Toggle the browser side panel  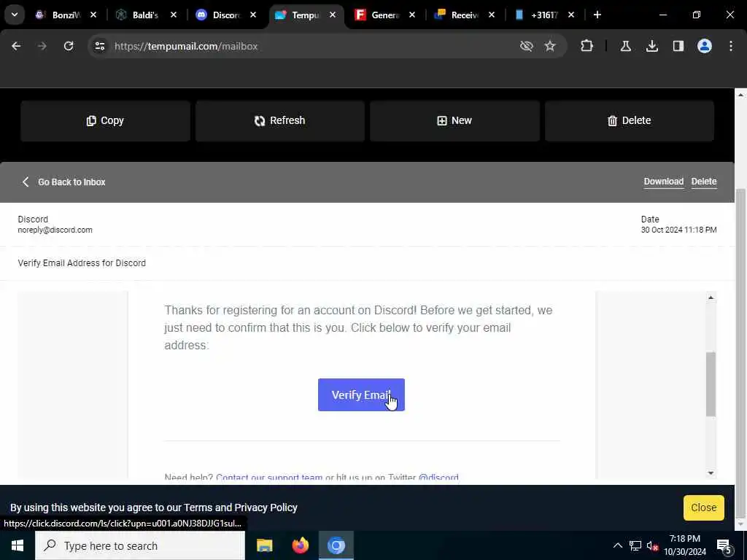(x=678, y=46)
